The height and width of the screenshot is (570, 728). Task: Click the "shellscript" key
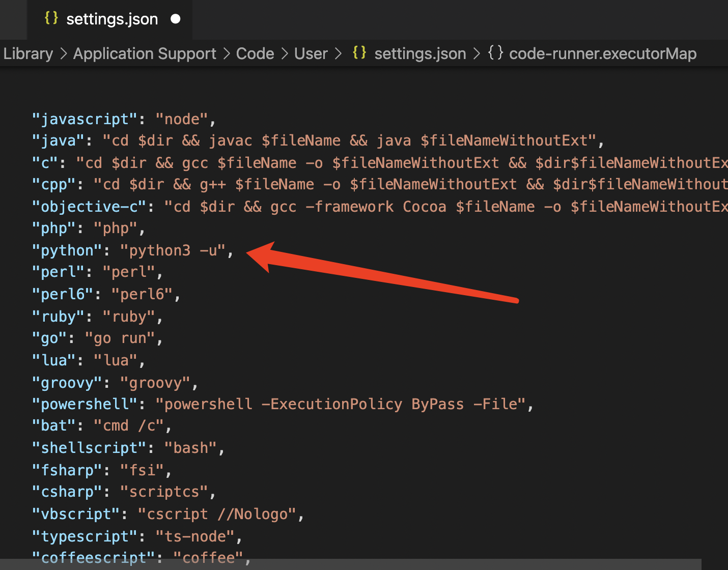[x=89, y=448]
